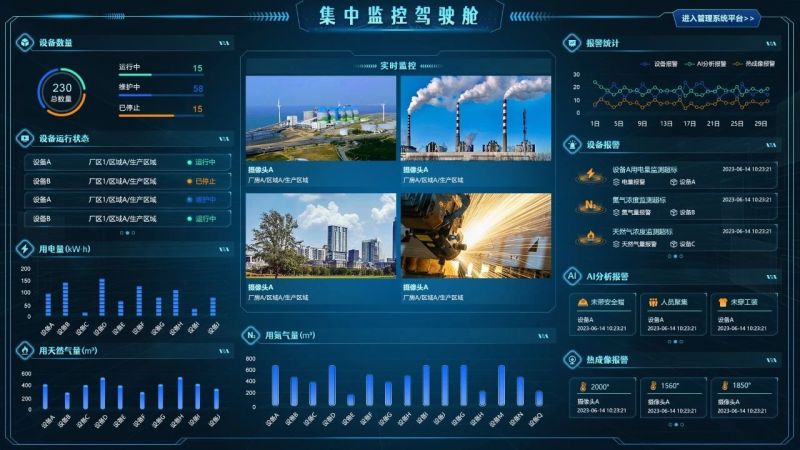The width and height of the screenshot is (800, 450).
Task: Click the AI icon beside AI分析报警 title
Action: (572, 276)
